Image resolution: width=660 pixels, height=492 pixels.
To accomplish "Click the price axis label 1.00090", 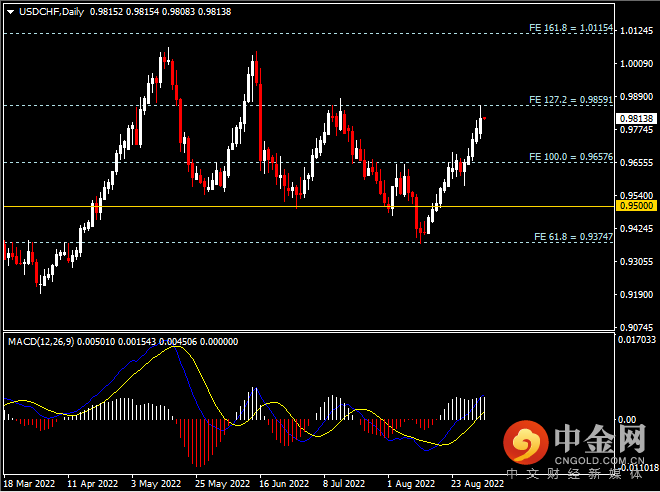I will tap(636, 64).
